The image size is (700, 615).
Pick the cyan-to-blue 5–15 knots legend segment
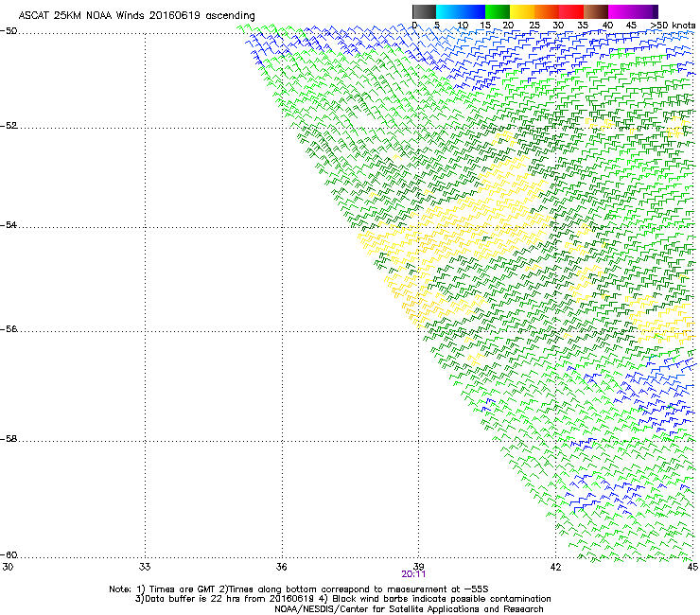pyautogui.click(x=461, y=11)
